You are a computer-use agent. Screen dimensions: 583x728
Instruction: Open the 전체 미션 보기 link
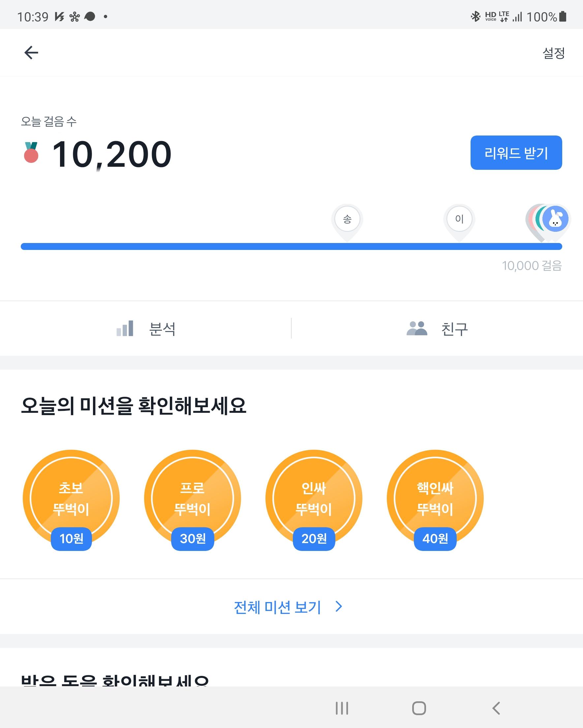pos(277,607)
